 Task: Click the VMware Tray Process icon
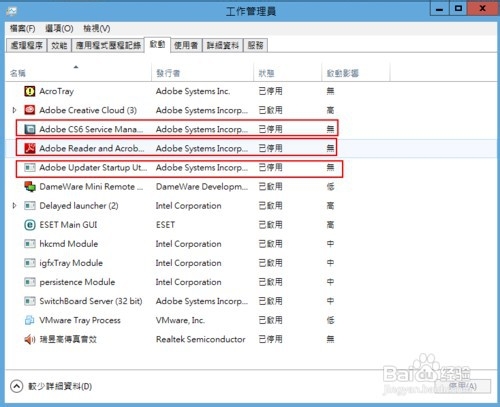coord(30,320)
